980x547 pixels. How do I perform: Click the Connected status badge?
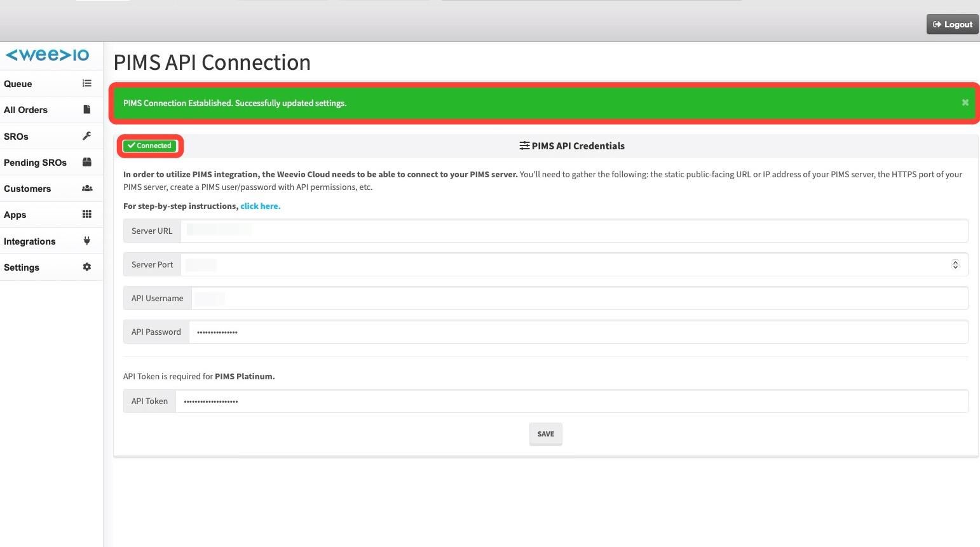tap(150, 145)
